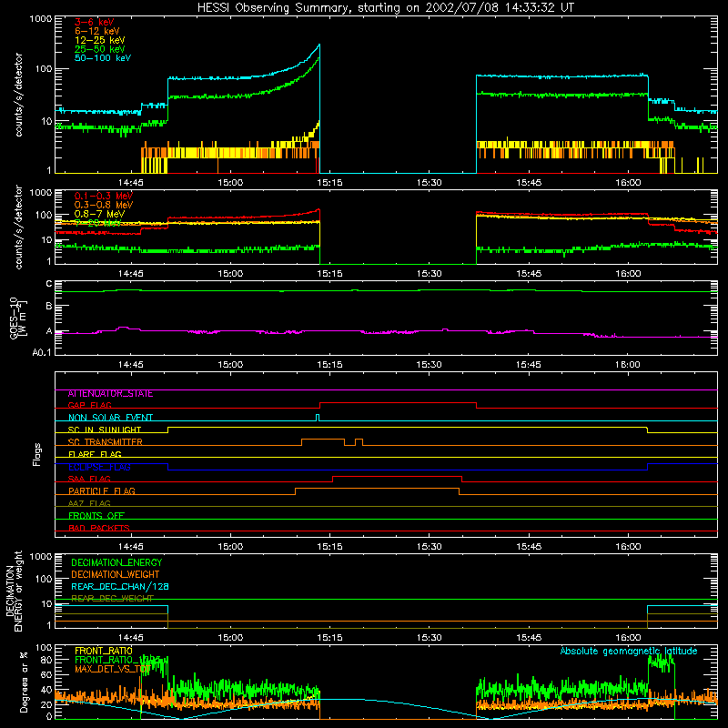
Task: Click the 14:45 tick label under decimation panel
Action: pyautogui.click(x=130, y=638)
